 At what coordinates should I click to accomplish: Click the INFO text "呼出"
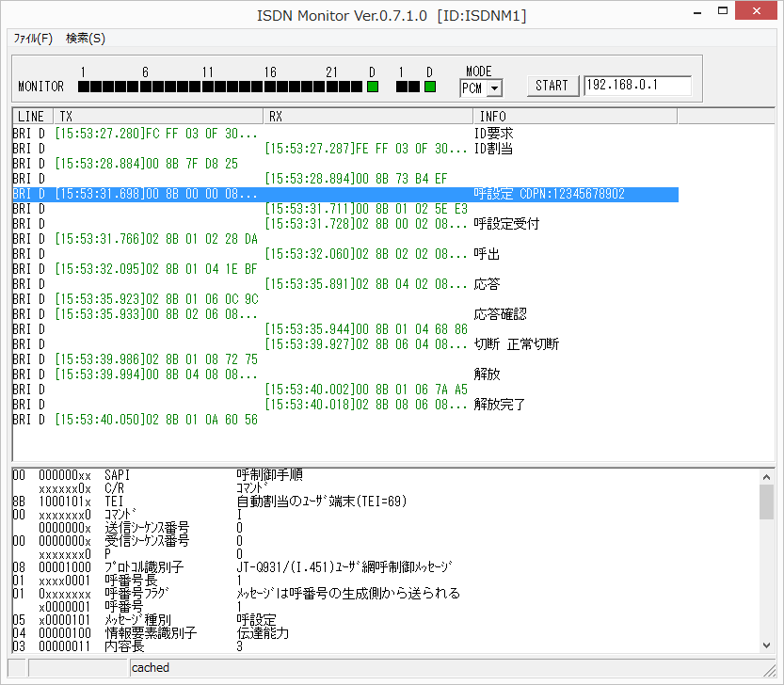coord(487,254)
